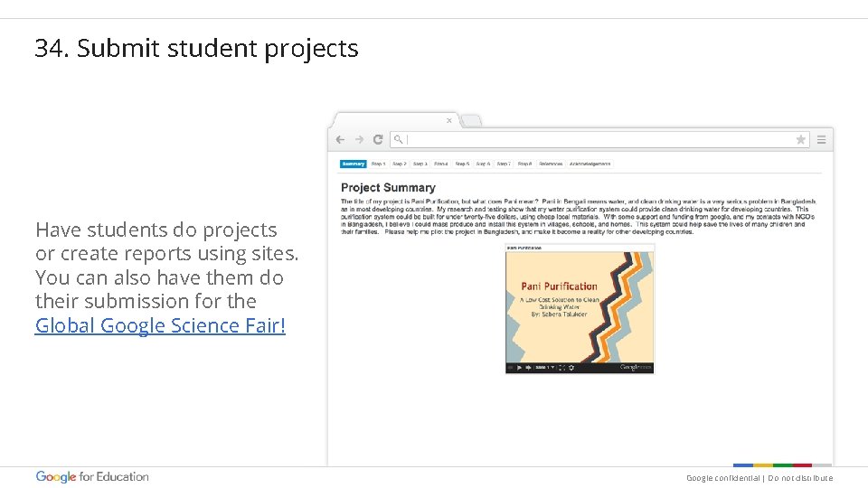Follow the Global Google Science Fair link
The image size is (868, 488).
(x=160, y=325)
